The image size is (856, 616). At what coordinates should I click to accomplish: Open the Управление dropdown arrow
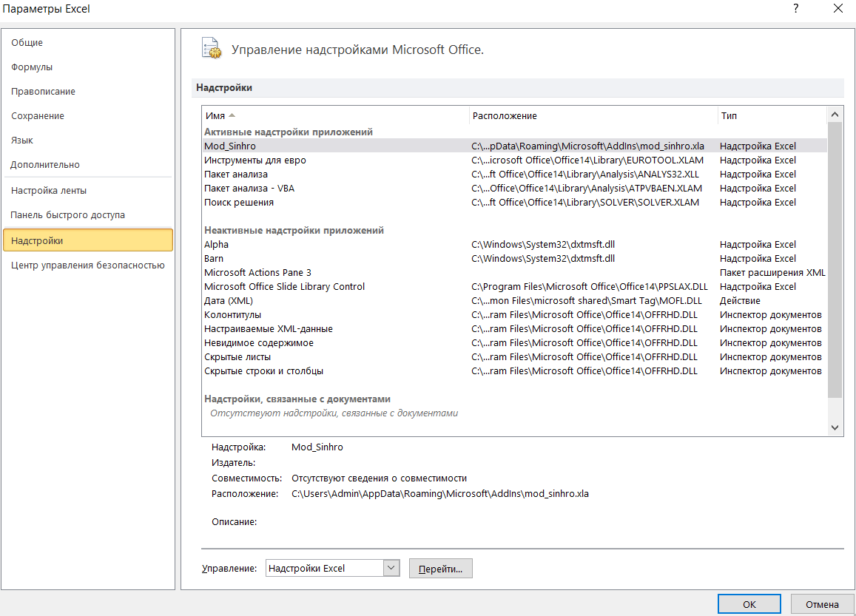point(391,568)
